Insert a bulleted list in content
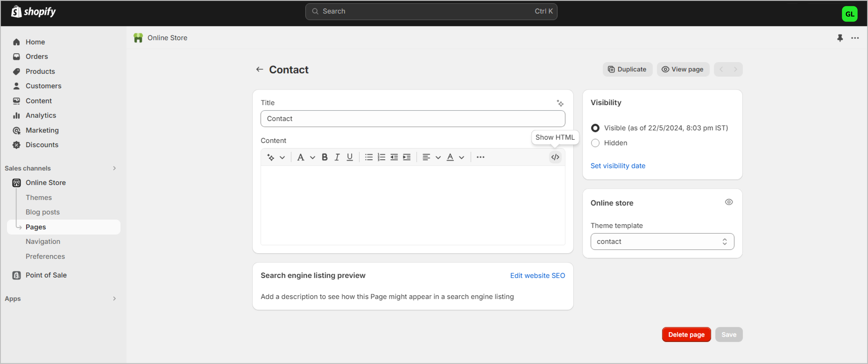 pos(369,157)
